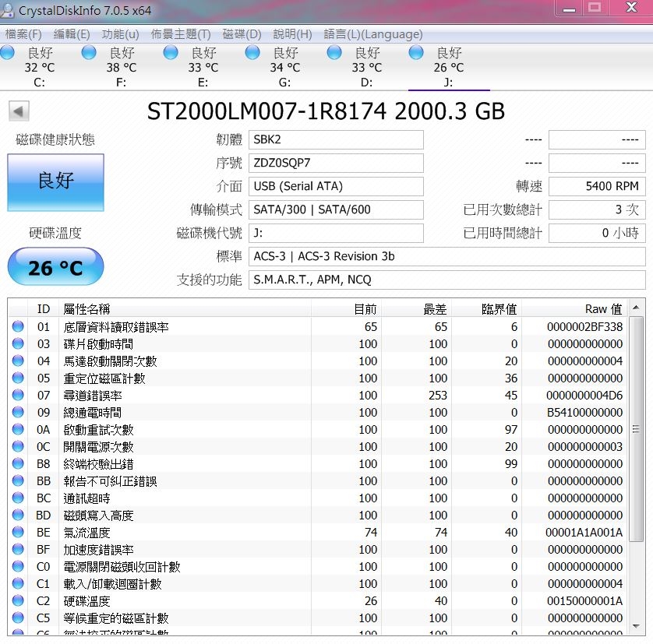Click status orb for attribute BB
This screenshot has height=644, width=653.
18,480
